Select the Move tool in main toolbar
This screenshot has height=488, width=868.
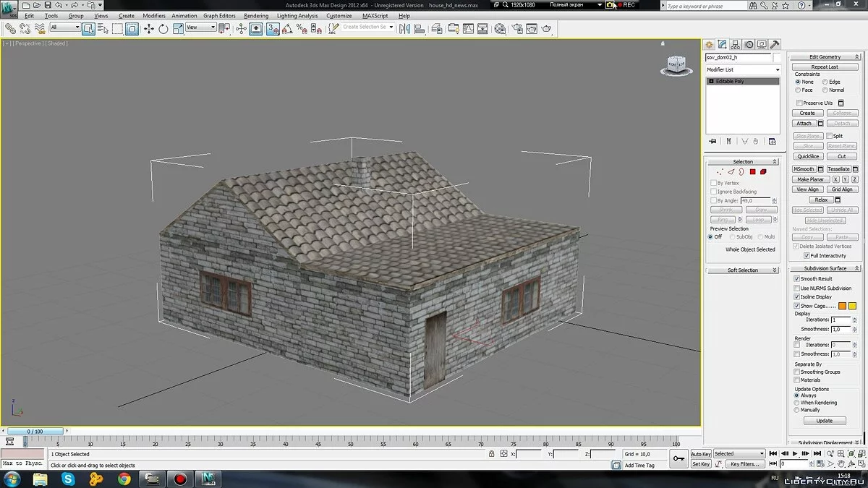[x=149, y=29]
